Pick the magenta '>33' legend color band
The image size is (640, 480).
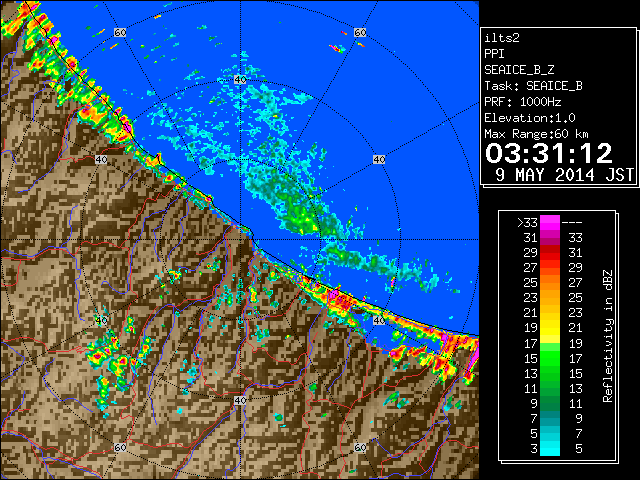point(550,223)
